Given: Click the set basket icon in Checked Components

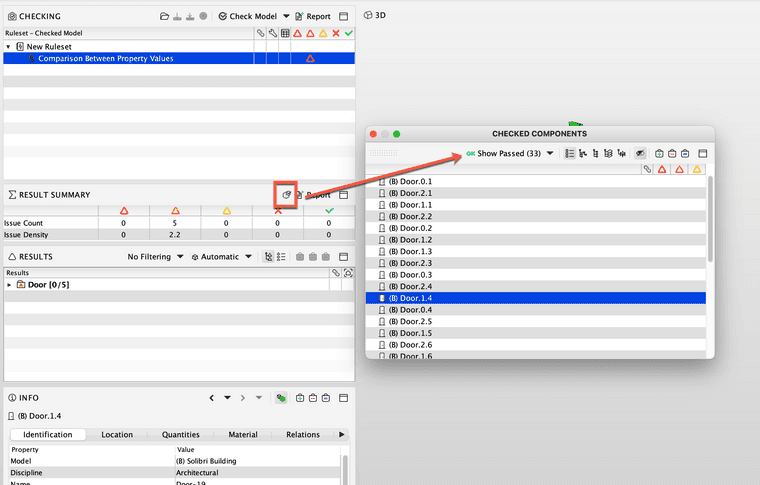Looking at the screenshot, I should (685, 154).
